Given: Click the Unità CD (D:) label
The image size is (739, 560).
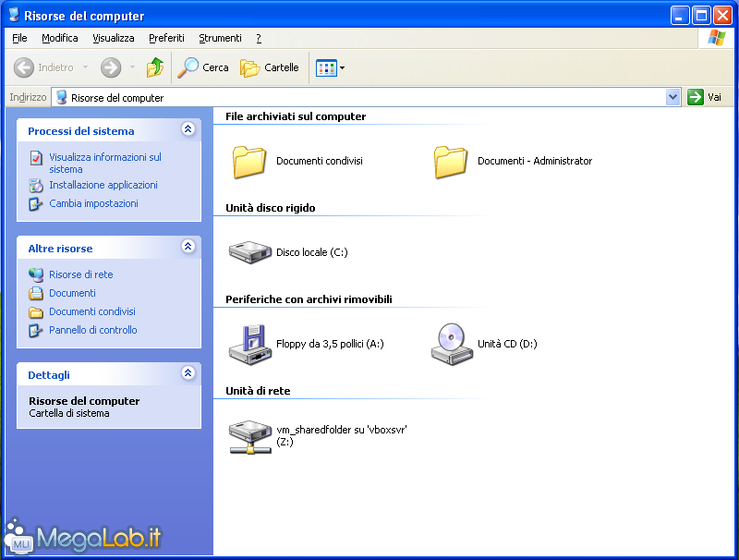Looking at the screenshot, I should click(x=507, y=344).
